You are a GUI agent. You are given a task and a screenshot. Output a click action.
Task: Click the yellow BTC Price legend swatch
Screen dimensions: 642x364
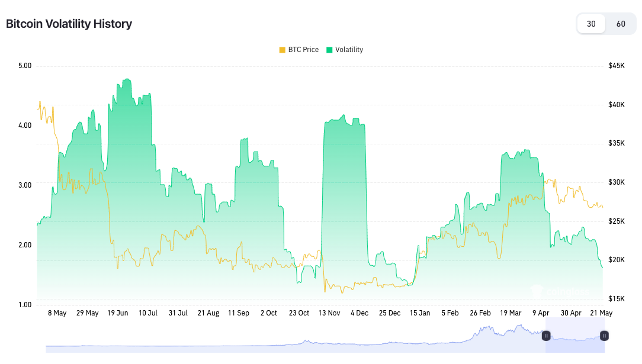pyautogui.click(x=282, y=50)
